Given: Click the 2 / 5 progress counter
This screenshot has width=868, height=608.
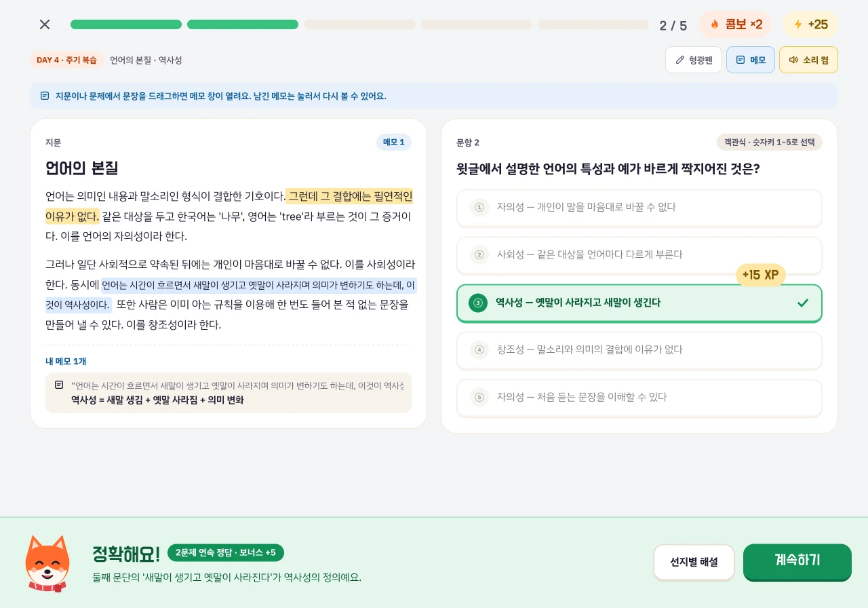Looking at the screenshot, I should pyautogui.click(x=673, y=26).
